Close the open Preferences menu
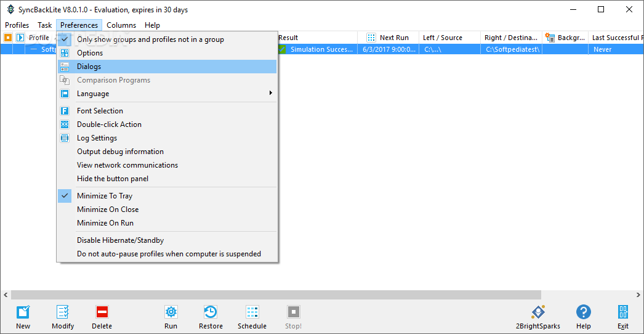The image size is (644, 334). tap(79, 25)
